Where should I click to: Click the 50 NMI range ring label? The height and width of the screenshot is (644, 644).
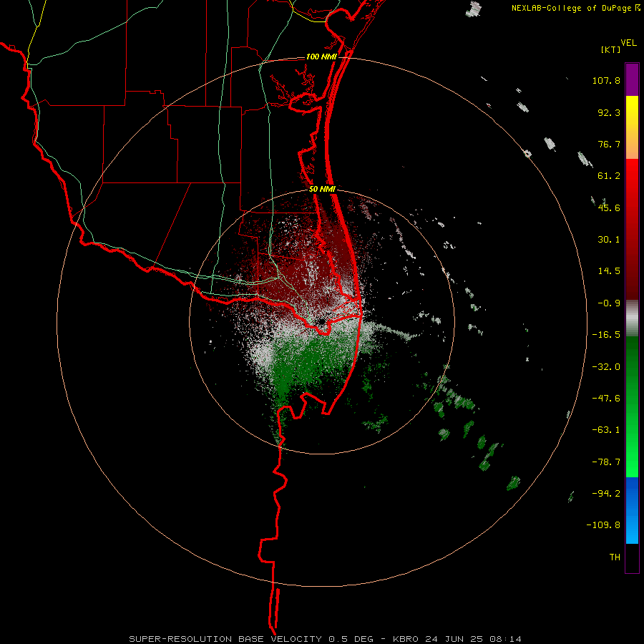(322, 190)
